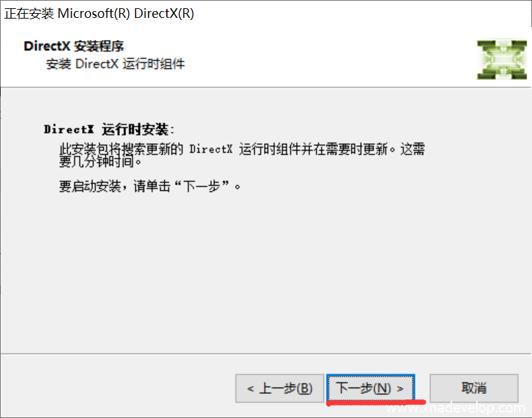This screenshot has width=532, height=418.
Task: Click the empty gray dialog body area
Action: tap(266, 271)
